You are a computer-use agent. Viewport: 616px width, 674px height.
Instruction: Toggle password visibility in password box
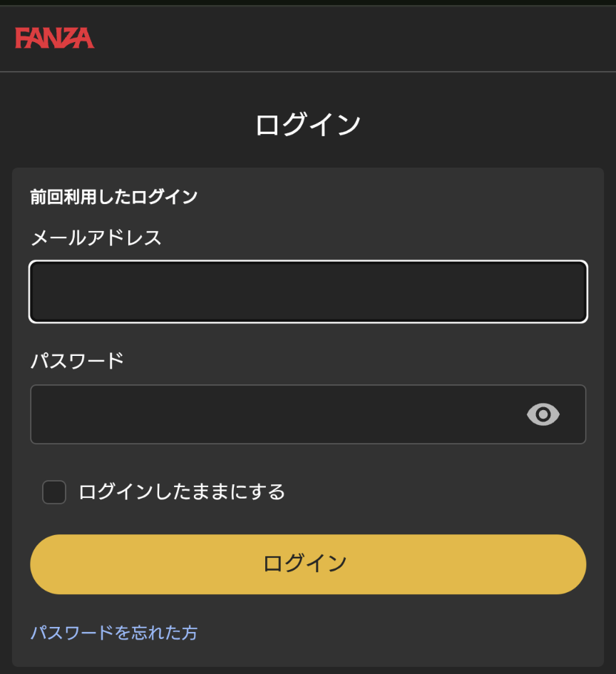(x=543, y=414)
